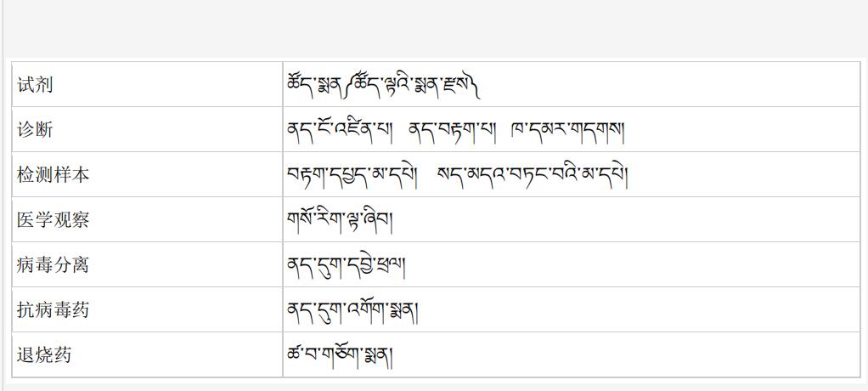Viewport: 868px width, 391px height.
Task: Click the second Tibetan phrase in 诊断 row
Action: [x=454, y=129]
